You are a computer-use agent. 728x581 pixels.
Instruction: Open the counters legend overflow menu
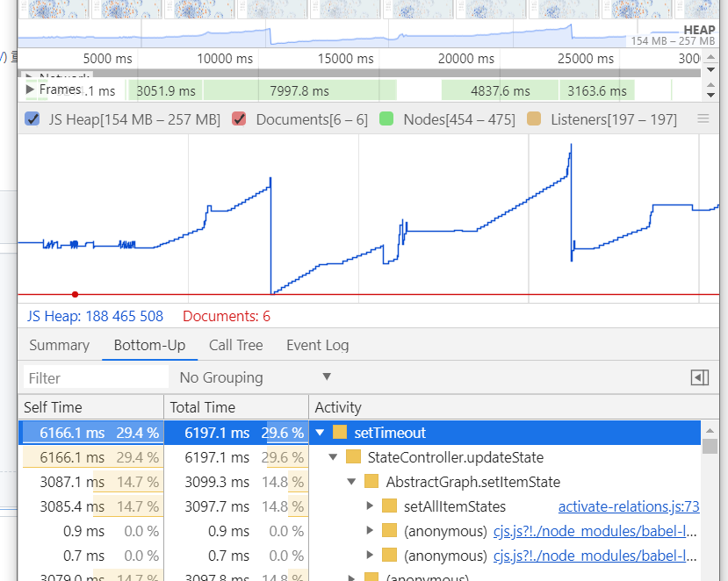click(x=703, y=118)
